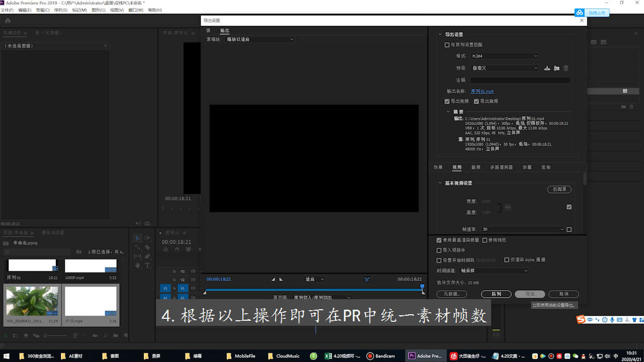
Task: Enable the 导入项目中 checkbox
Action: coord(439,250)
